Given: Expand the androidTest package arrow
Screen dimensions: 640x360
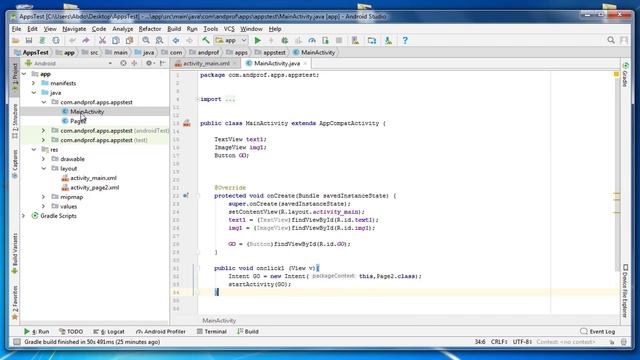Looking at the screenshot, I should pos(44,131).
